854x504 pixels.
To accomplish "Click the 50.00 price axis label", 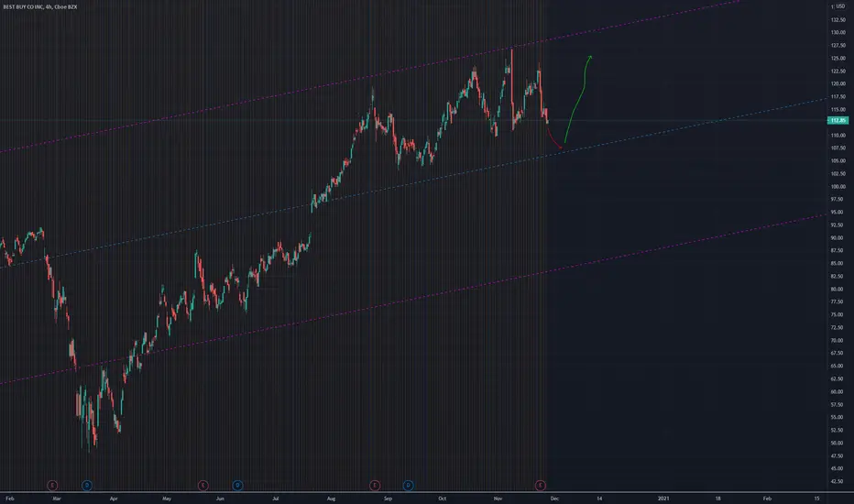I will coord(837,443).
